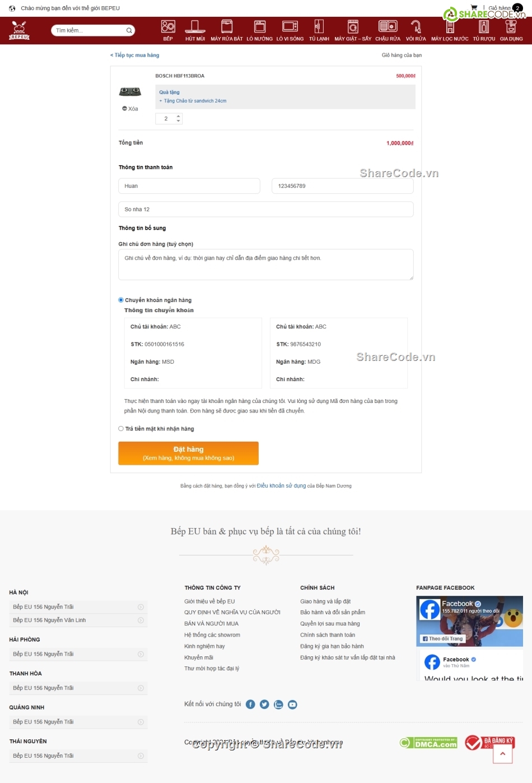
Task: Expand Bếp EU 156 Nguyễn Văn Linh
Action: click(x=78, y=620)
